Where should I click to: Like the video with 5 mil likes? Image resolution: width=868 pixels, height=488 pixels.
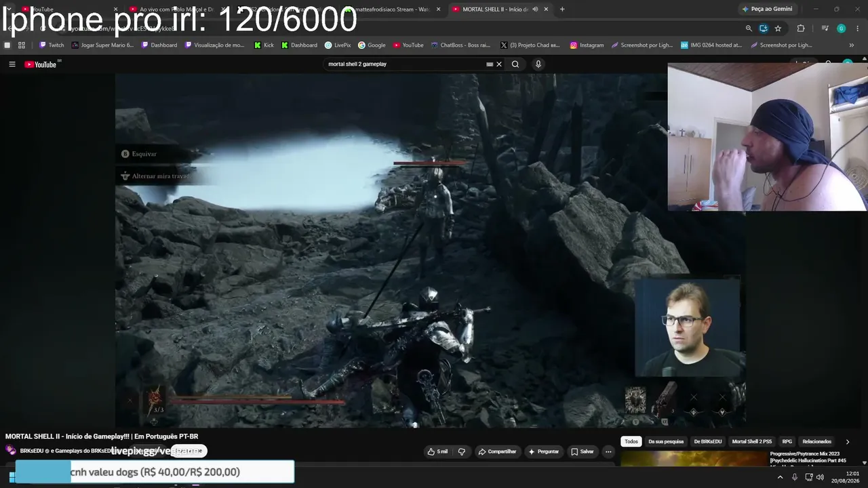click(437, 451)
